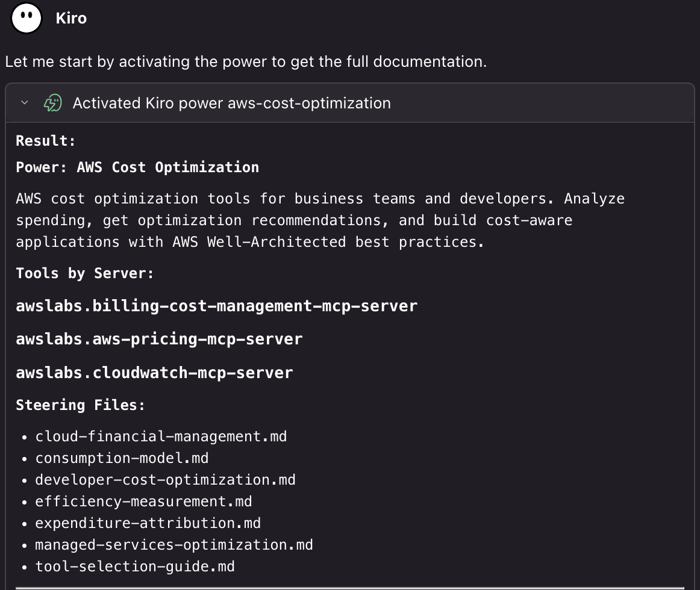Select awslabs.aws-pricing-mcp-server entry
Image resolution: width=700 pixels, height=590 pixels.
click(160, 339)
